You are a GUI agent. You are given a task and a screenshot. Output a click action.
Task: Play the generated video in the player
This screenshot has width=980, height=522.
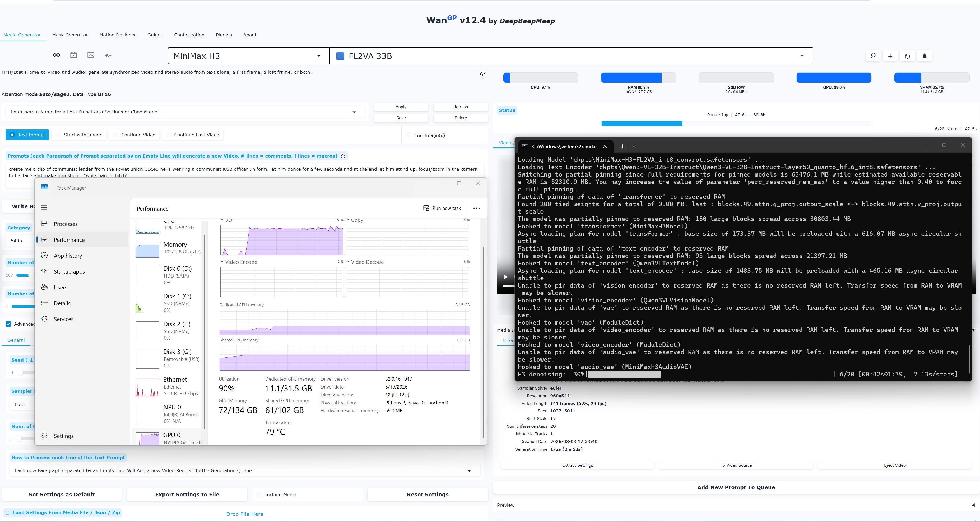coord(506,277)
